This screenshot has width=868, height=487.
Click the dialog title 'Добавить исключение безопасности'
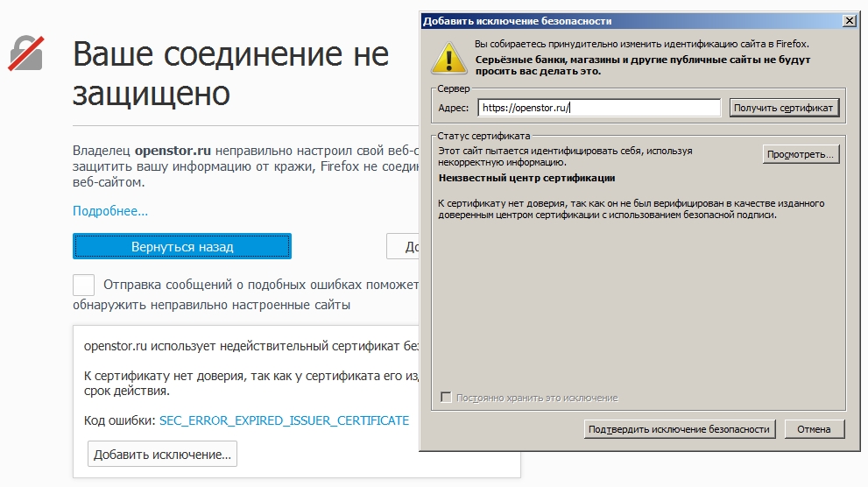coord(517,21)
